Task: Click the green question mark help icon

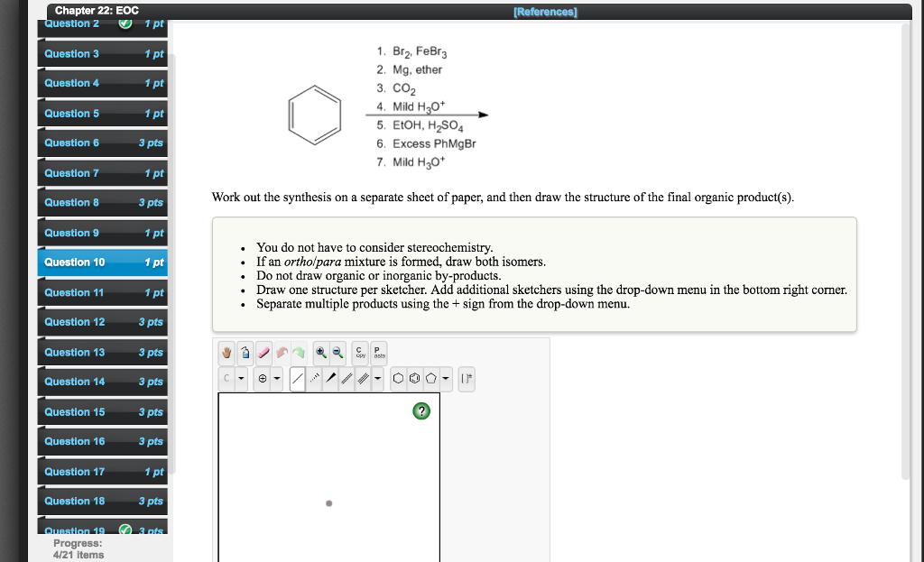Action: [x=421, y=410]
